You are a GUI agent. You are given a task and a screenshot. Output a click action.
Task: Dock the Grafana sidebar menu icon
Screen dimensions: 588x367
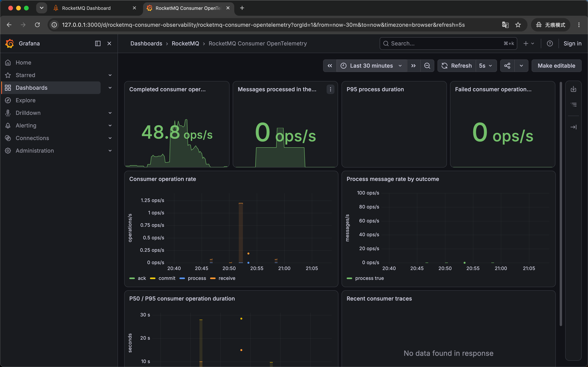click(x=98, y=43)
